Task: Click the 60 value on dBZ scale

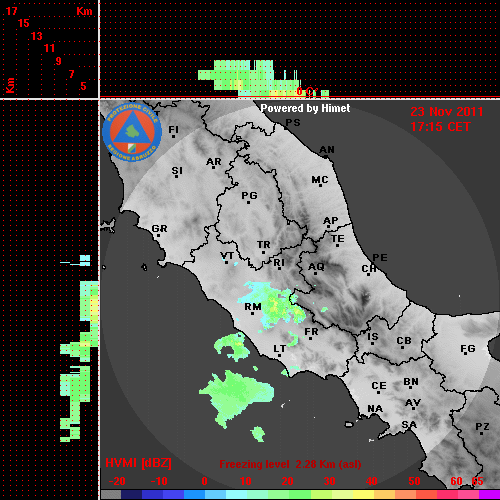Action: (x=456, y=481)
